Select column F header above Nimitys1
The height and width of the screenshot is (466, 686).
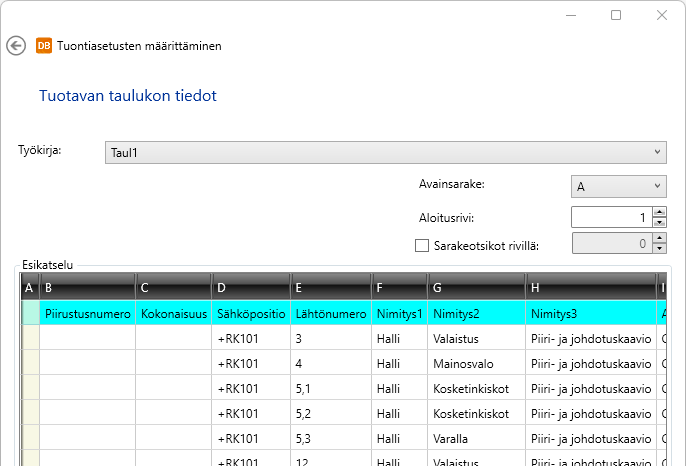[x=398, y=288]
